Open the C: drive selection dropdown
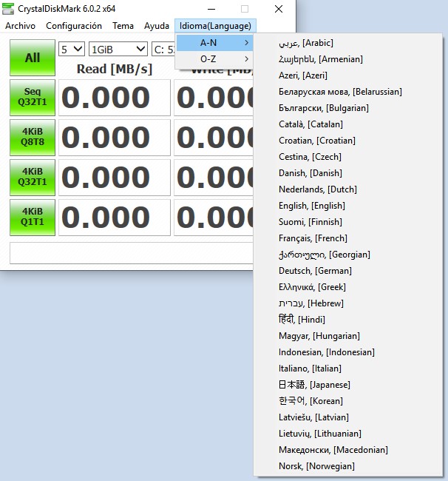The width and height of the screenshot is (448, 481). (163, 49)
